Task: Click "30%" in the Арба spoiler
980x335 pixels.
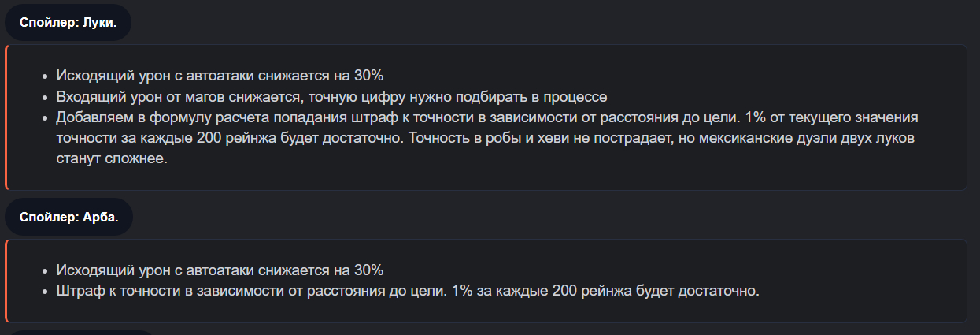Action: coord(368,270)
